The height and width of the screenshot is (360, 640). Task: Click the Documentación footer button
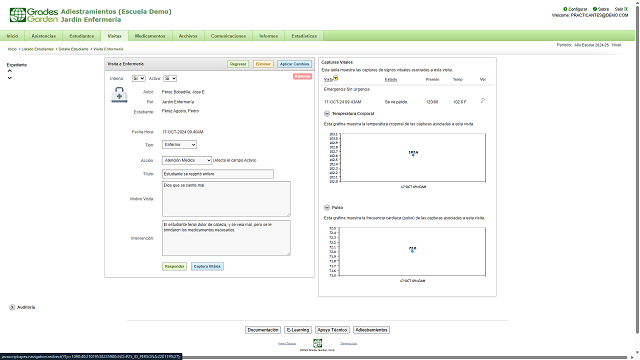click(263, 330)
